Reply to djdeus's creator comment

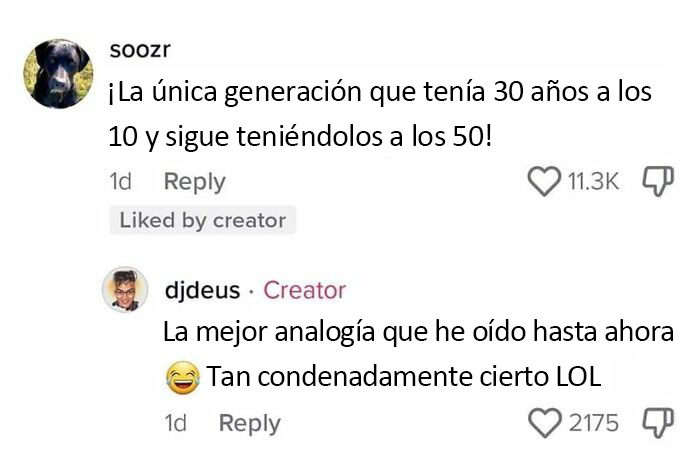pyautogui.click(x=249, y=423)
